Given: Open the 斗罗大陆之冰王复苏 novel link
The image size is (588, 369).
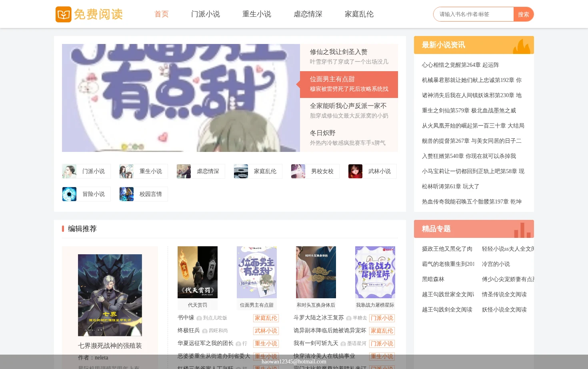Looking at the screenshot, I should 319,318.
